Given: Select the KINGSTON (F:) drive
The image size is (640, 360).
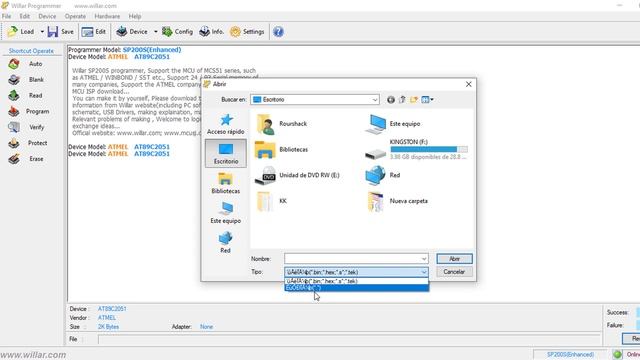Looking at the screenshot, I should point(416,149).
